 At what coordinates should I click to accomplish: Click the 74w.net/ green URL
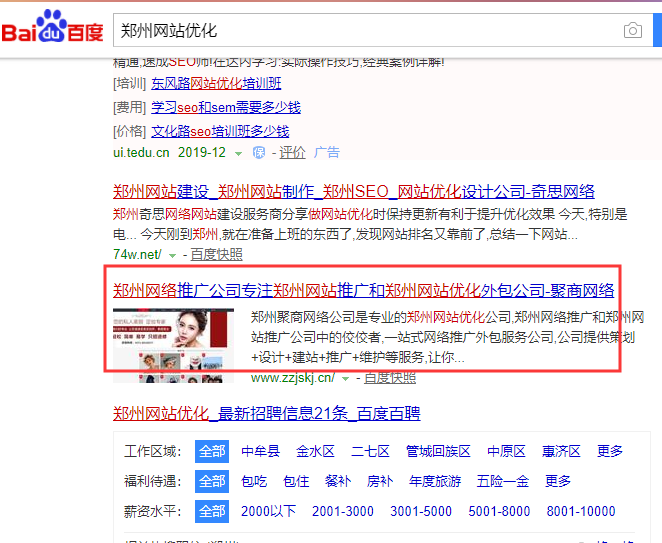tap(137, 254)
